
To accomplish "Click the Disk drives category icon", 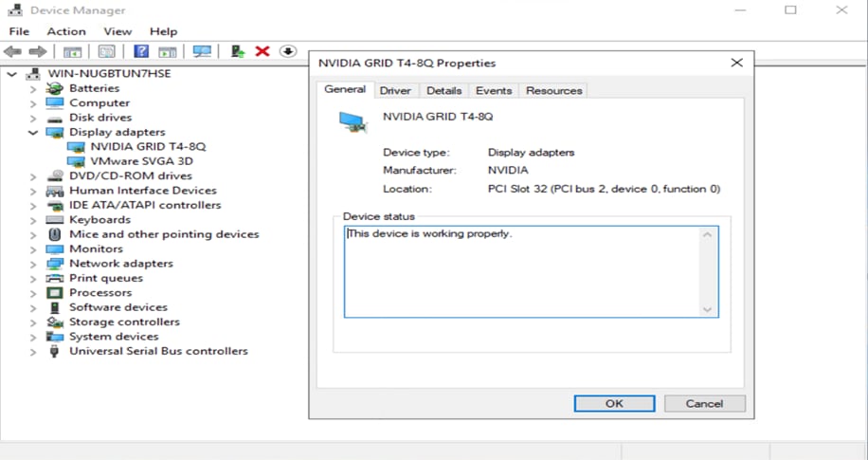I will click(x=55, y=118).
